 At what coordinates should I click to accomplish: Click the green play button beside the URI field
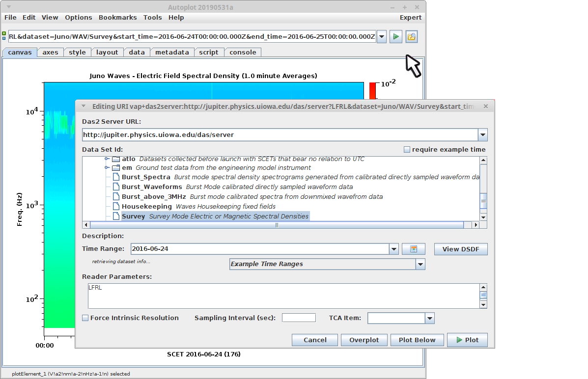click(x=395, y=37)
